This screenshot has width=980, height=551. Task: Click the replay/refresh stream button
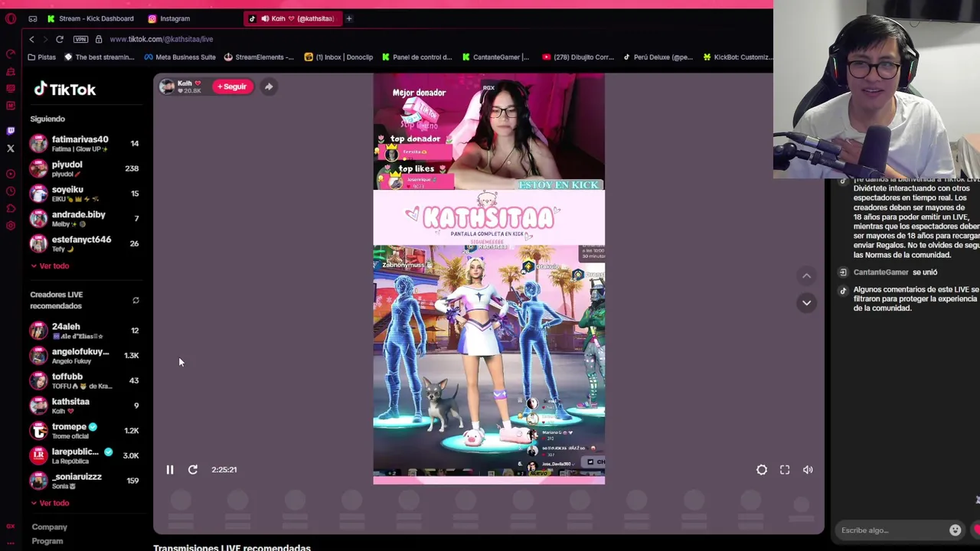(x=193, y=470)
